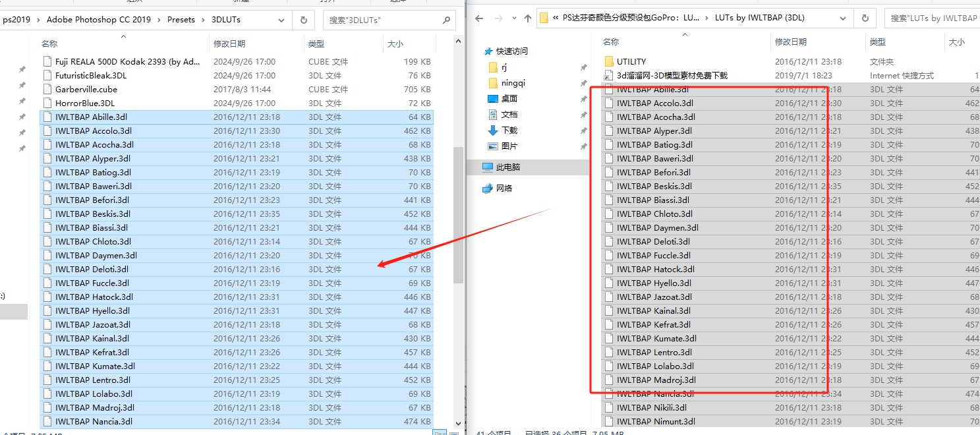Click left window vertical scrollbar thumb

(459, 215)
